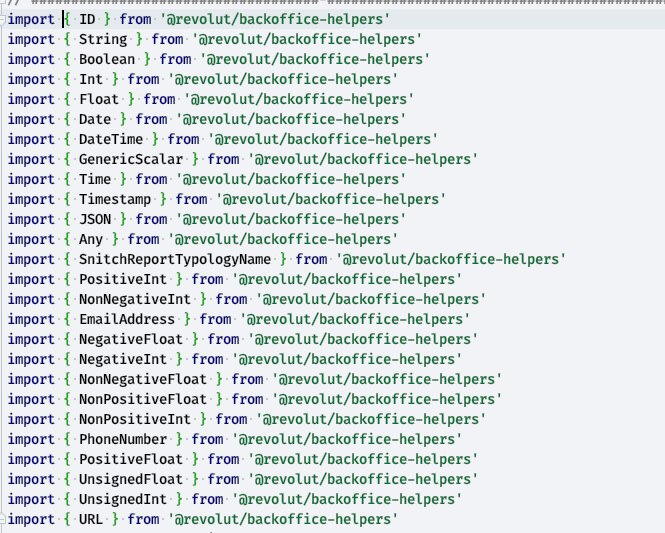Click the module path string on the ID line
665x533 pixels.
275,19
